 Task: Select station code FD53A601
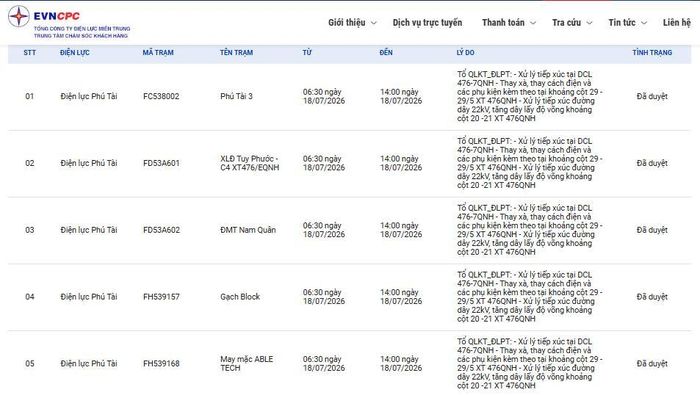coord(161,163)
